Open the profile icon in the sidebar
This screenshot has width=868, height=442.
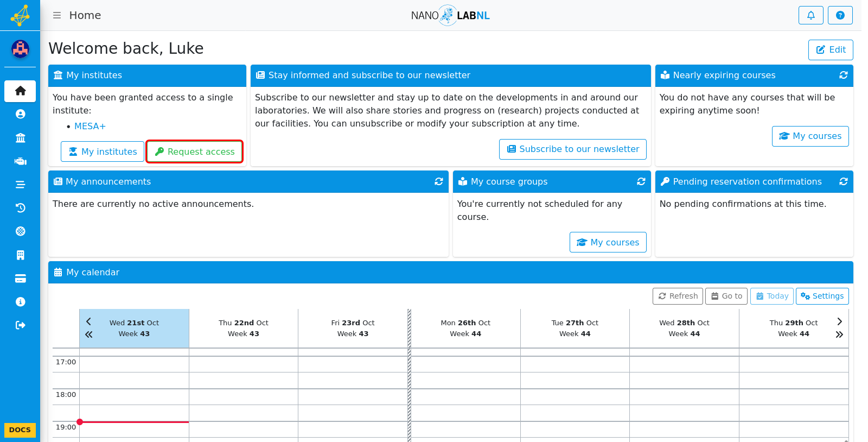click(20, 114)
